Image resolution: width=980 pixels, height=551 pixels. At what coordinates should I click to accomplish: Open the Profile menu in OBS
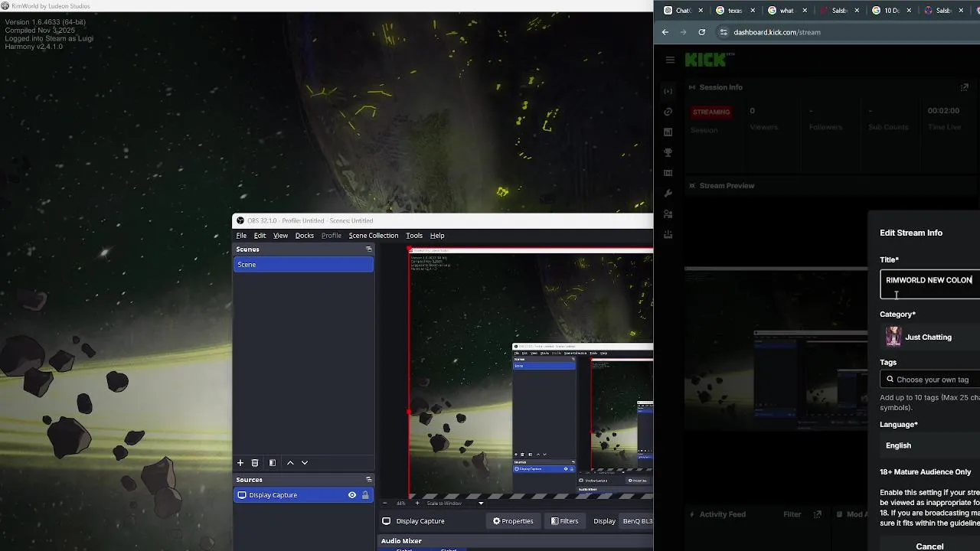pos(332,236)
